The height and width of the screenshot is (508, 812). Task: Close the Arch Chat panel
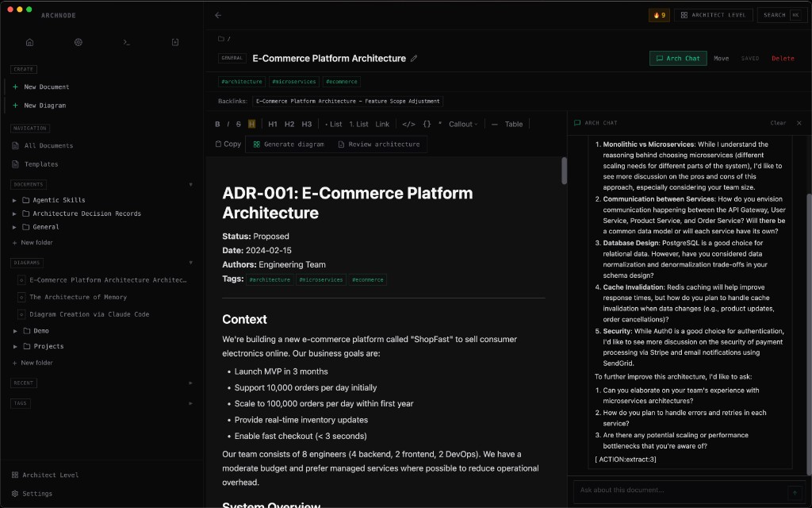click(799, 123)
